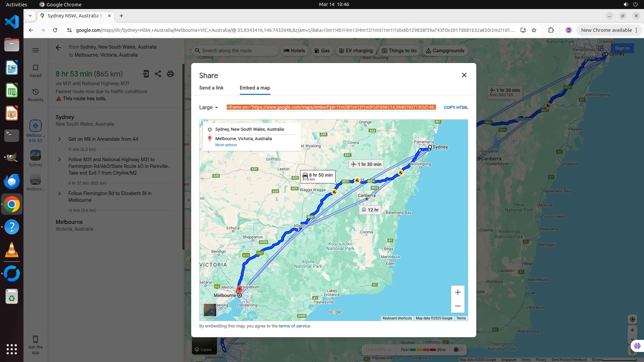Image resolution: width=644 pixels, height=362 pixels.
Task: Expand the Get on M8 step
Action: click(x=59, y=139)
